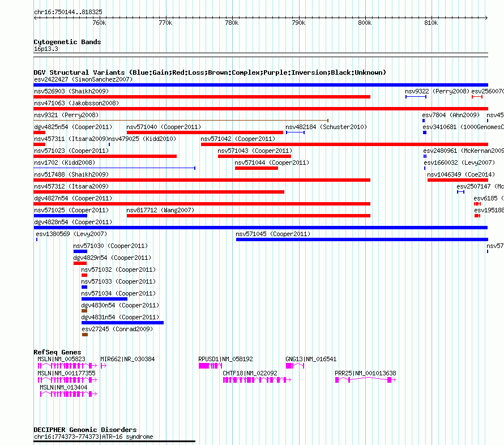The width and height of the screenshot is (504, 445).
Task: Open the ATR-16 syndrome DECIPHER entry
Action: pos(93,437)
